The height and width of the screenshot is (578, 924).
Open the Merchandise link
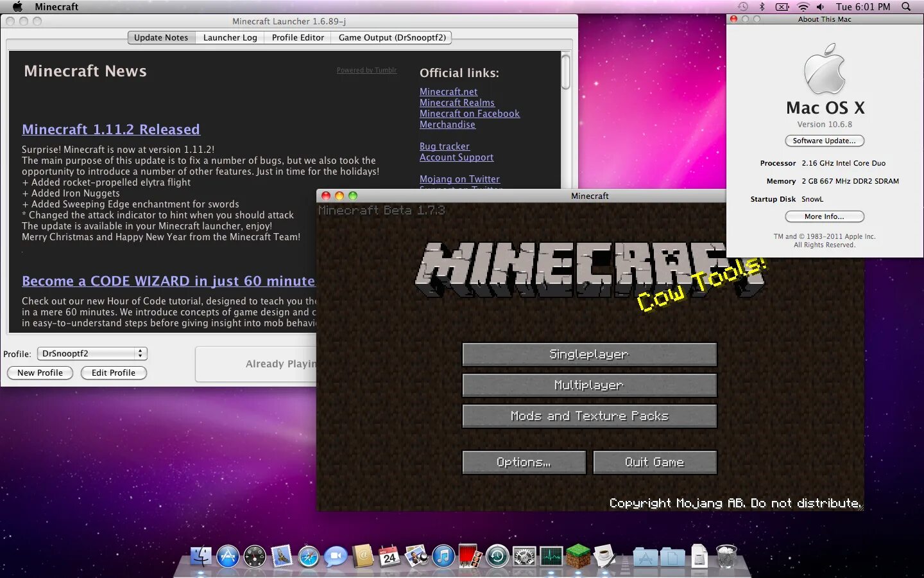click(447, 125)
